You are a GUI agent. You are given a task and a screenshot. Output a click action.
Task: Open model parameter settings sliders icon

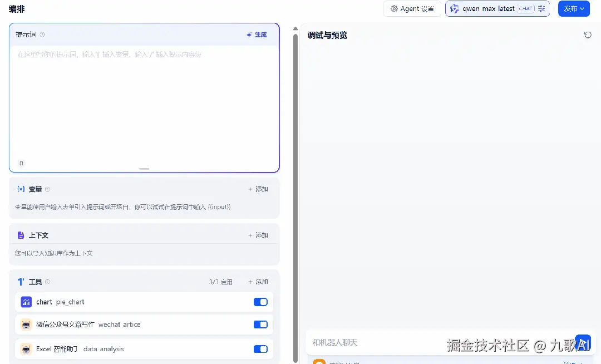(x=540, y=8)
